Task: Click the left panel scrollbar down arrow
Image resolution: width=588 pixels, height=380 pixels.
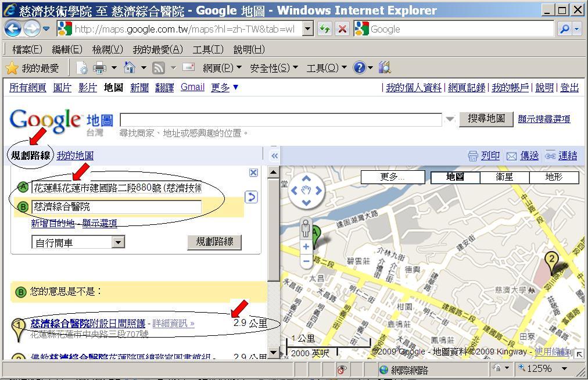Action: pos(274,353)
